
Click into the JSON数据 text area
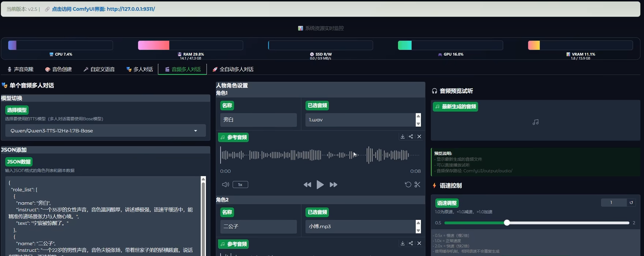point(103,216)
